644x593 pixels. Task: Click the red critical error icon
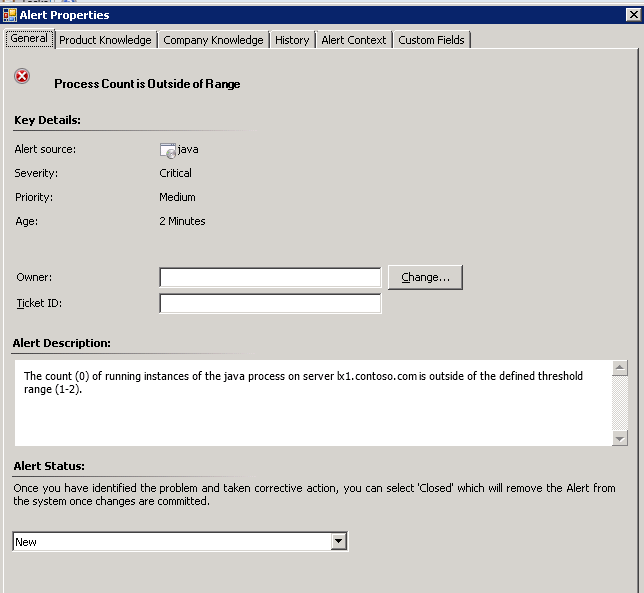(23, 77)
